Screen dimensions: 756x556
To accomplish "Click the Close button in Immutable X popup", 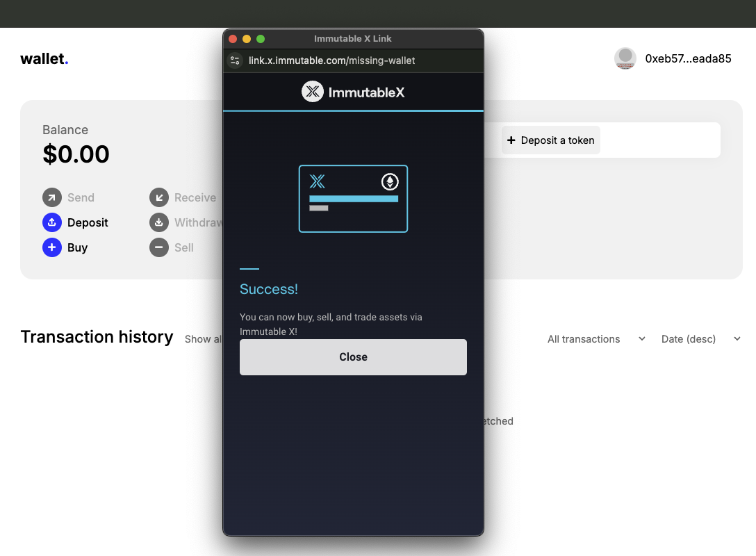I will 353,357.
